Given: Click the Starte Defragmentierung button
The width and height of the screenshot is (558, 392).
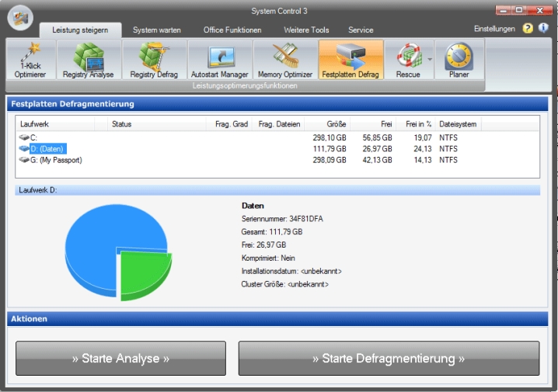Looking at the screenshot, I should [x=389, y=359].
